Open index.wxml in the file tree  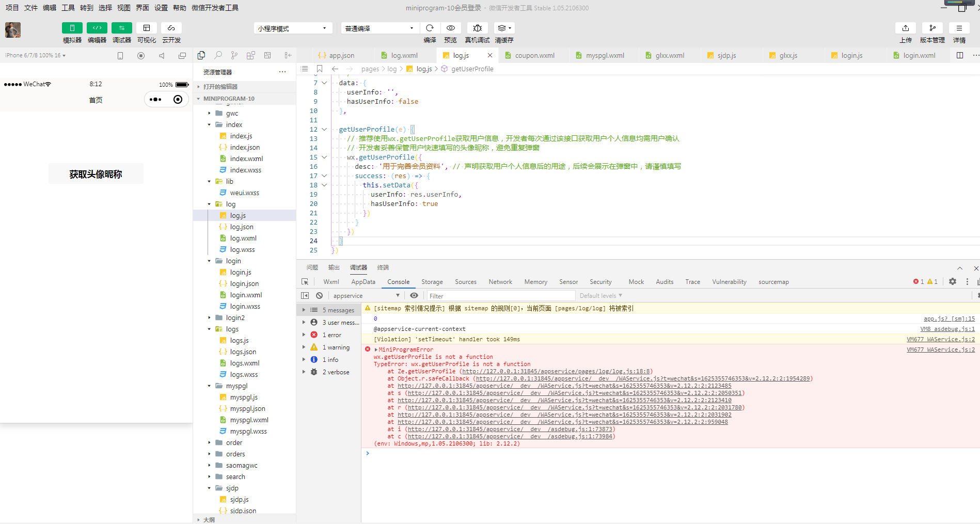pos(246,159)
